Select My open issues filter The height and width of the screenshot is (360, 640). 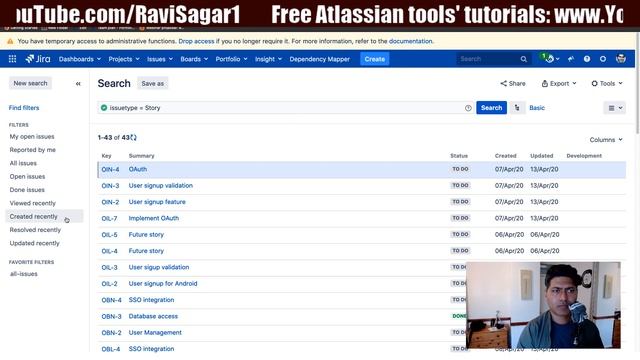click(32, 137)
